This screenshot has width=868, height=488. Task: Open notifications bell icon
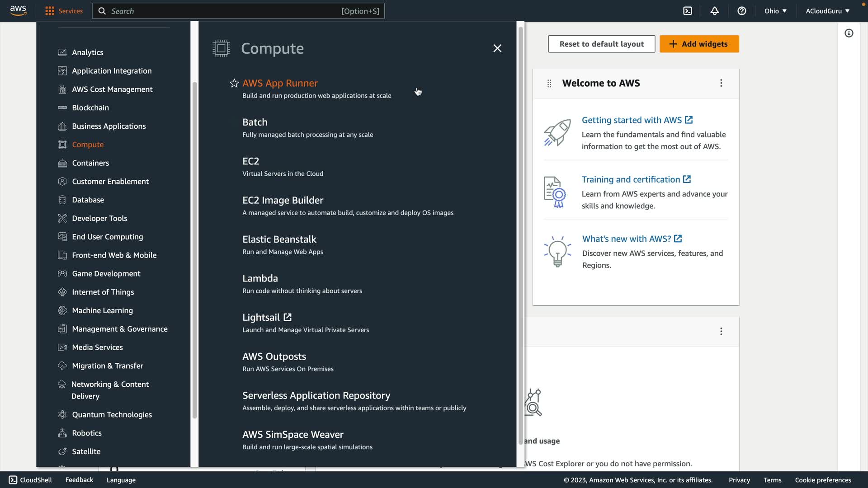click(x=714, y=11)
